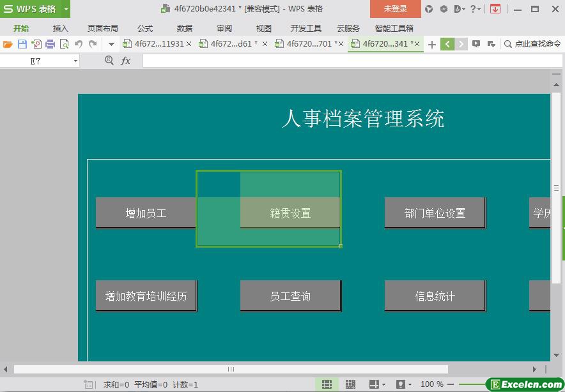Go to previous document tab arrow
The width and height of the screenshot is (565, 392).
coord(447,44)
